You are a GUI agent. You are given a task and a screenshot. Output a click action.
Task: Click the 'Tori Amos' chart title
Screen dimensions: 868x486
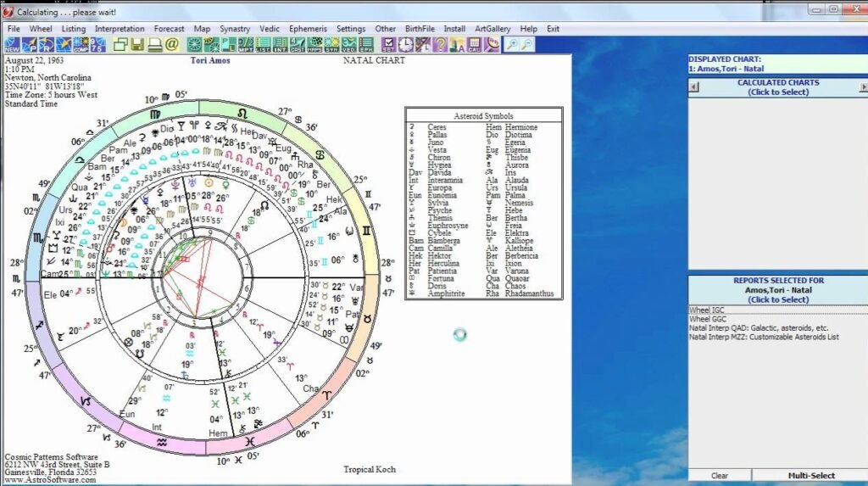point(210,60)
